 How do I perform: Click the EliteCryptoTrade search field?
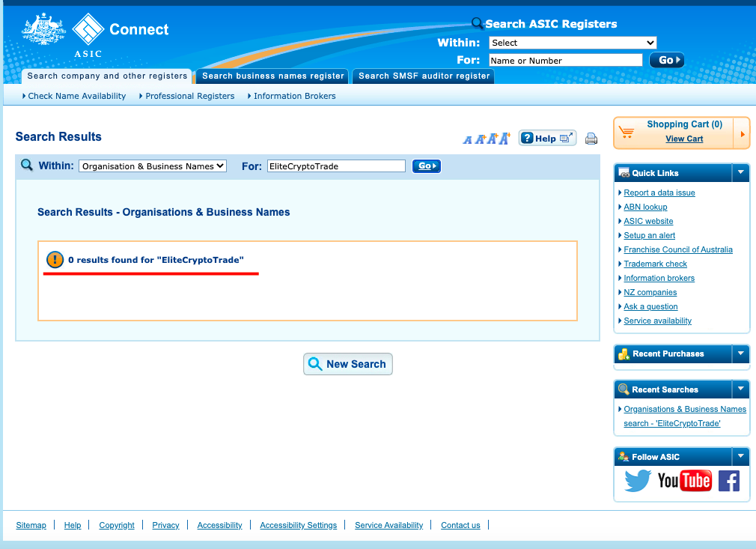click(x=336, y=166)
